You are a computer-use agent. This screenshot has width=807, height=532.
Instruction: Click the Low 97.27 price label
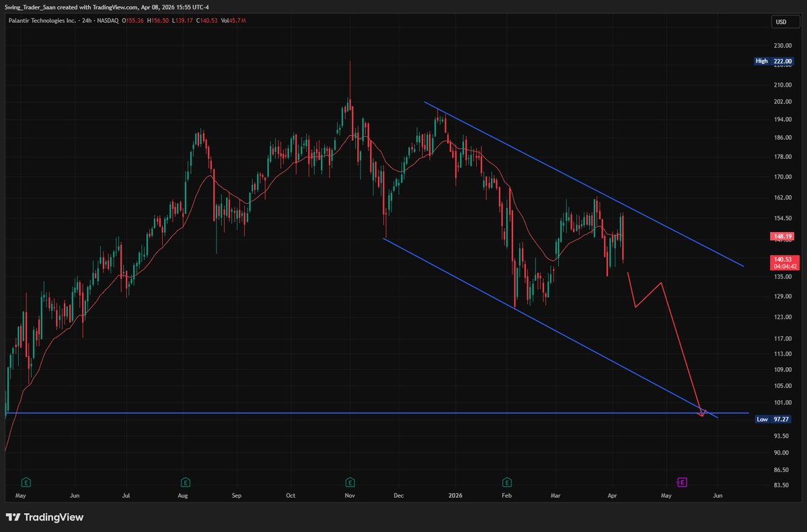774,419
